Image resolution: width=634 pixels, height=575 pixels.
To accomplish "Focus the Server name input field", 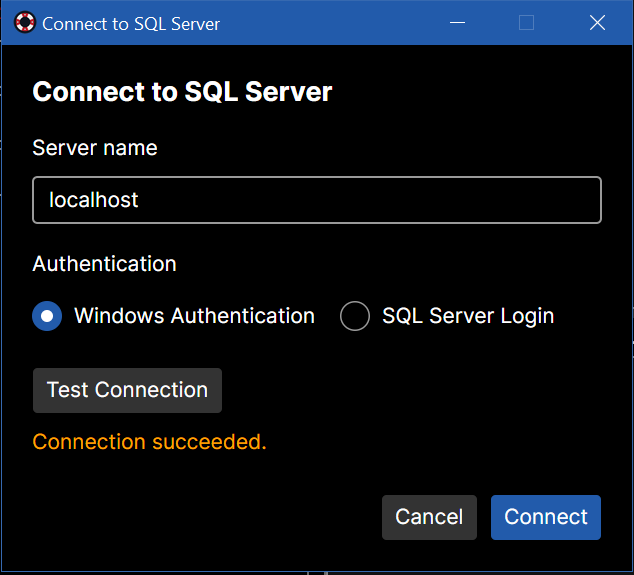I will click(x=317, y=200).
